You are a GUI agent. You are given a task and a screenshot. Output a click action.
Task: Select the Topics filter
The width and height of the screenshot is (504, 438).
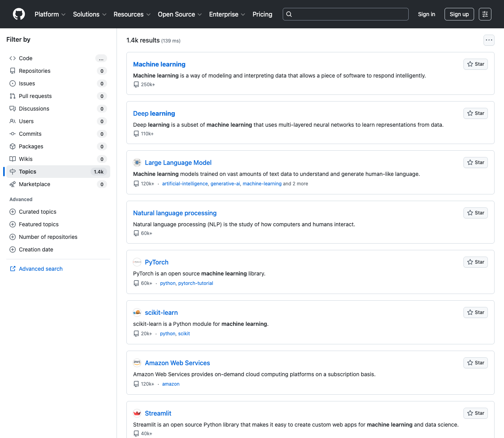(x=58, y=172)
